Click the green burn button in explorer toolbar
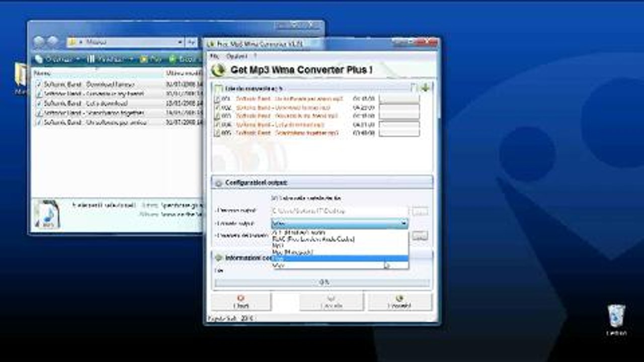This screenshot has height=362, width=644. point(182,59)
